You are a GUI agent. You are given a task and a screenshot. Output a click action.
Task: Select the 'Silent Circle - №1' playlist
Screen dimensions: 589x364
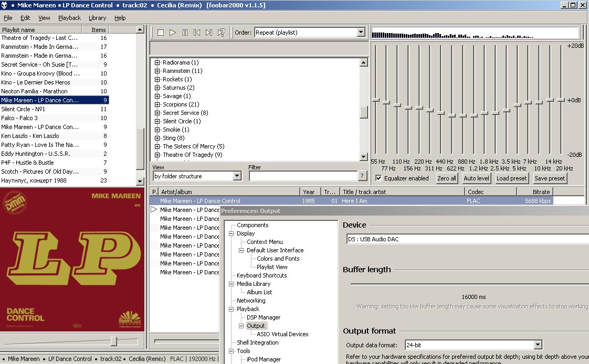coord(55,109)
